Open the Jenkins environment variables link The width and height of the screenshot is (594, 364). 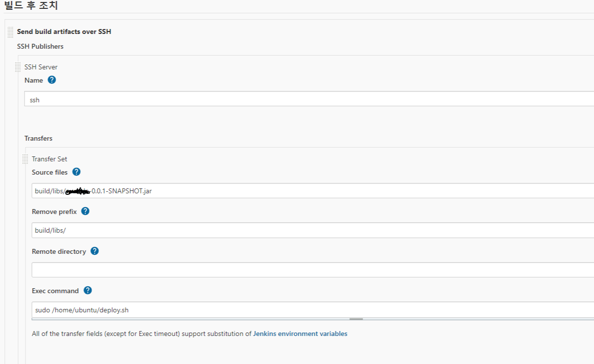(300, 334)
